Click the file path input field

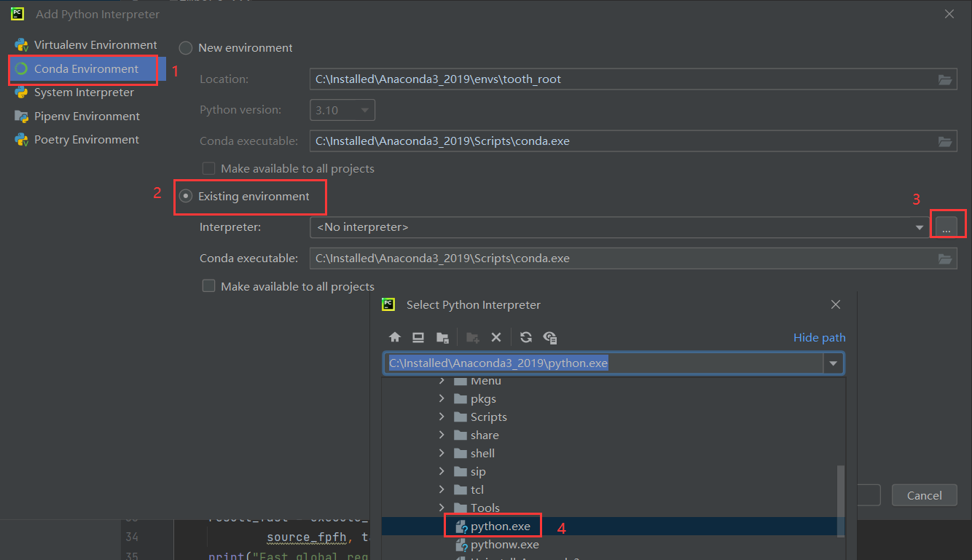click(x=604, y=363)
